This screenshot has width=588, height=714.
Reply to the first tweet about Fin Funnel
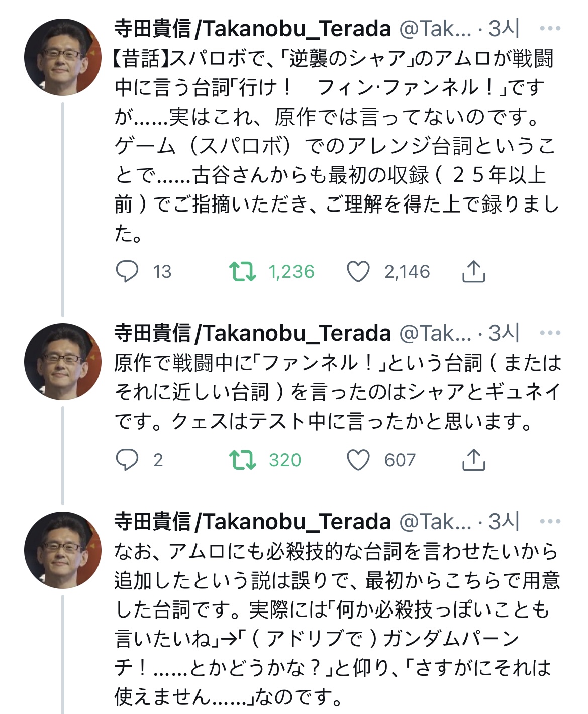127,272
